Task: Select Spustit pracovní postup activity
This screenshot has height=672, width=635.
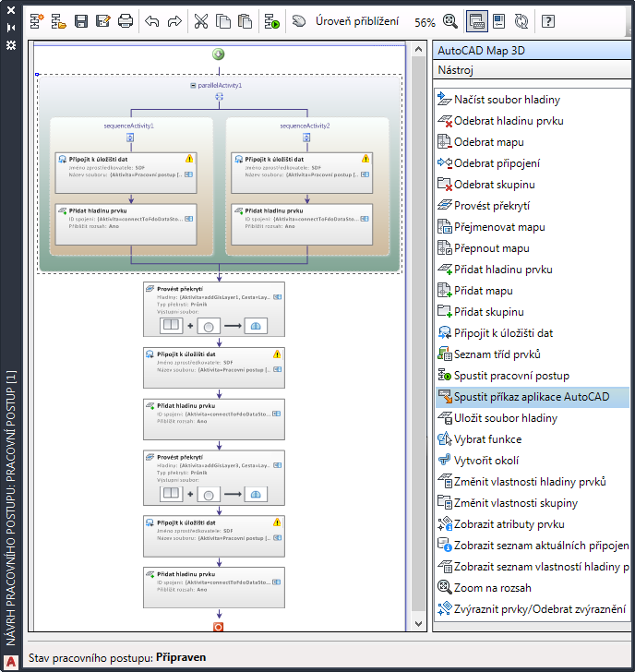Action: (533, 376)
